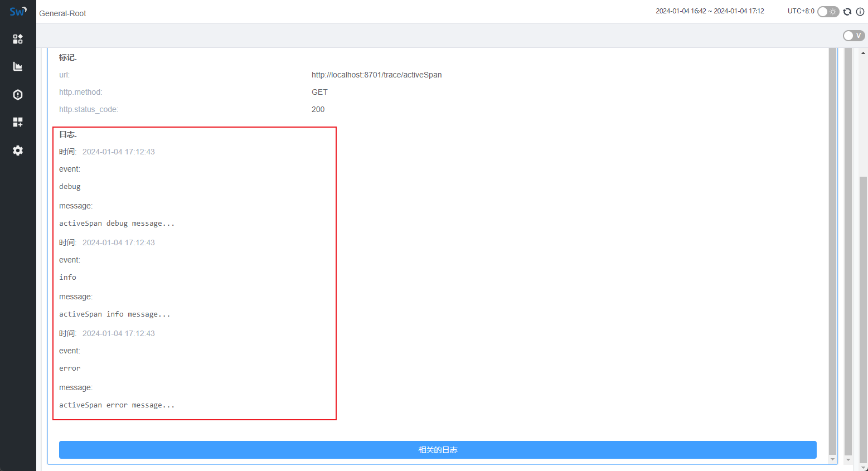Open the date range picker showing 2024-01-04 16:42
The width and height of the screenshot is (868, 471).
coord(710,11)
